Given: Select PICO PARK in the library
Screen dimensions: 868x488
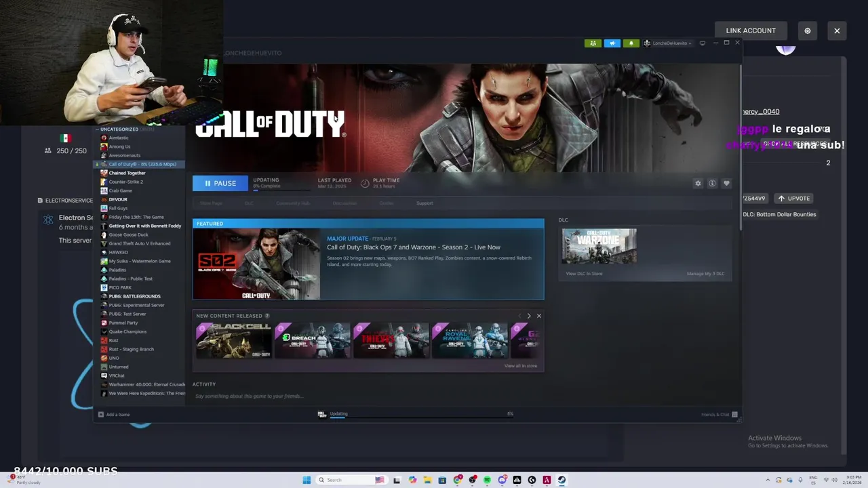Looking at the screenshot, I should pos(120,287).
